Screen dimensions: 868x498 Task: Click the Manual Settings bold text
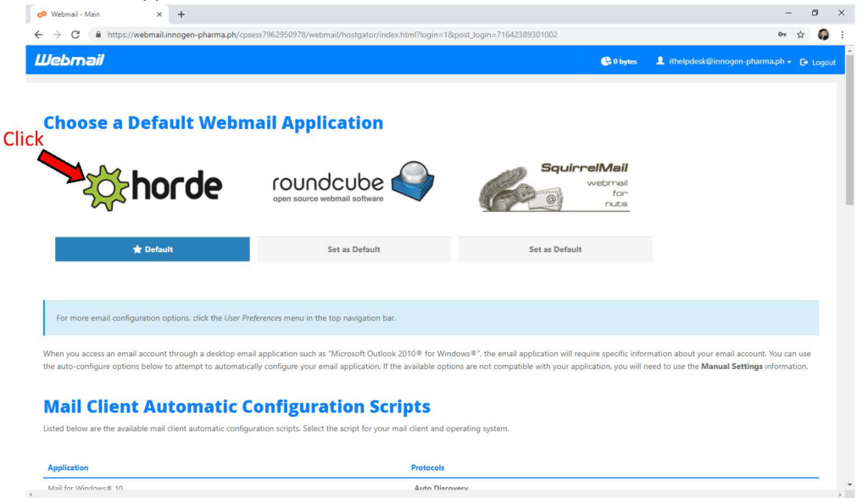click(x=732, y=367)
